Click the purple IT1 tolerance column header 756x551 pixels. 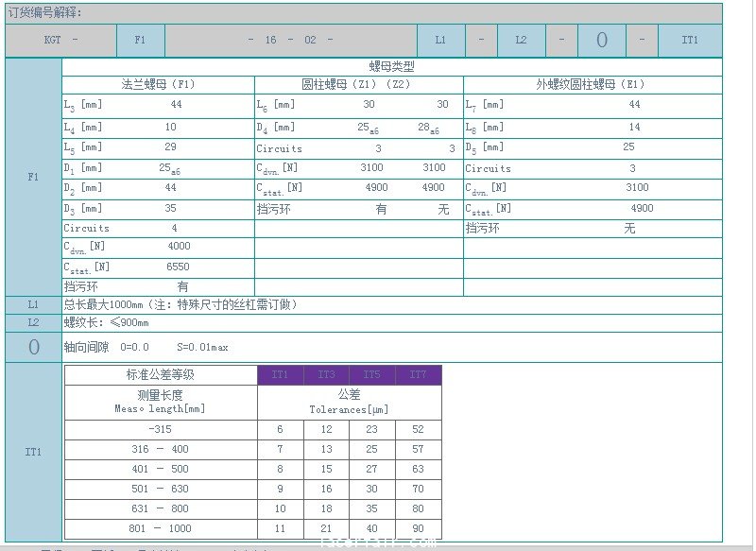coord(281,375)
